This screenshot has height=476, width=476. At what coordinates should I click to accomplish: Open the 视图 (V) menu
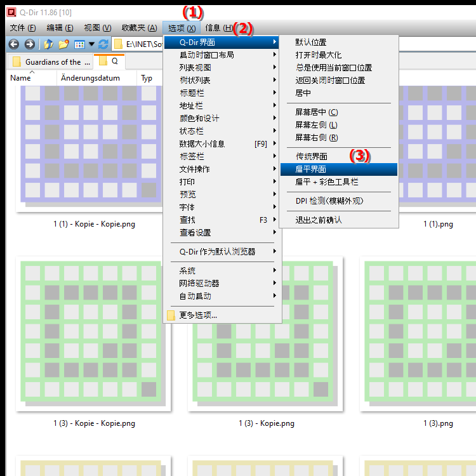98,28
